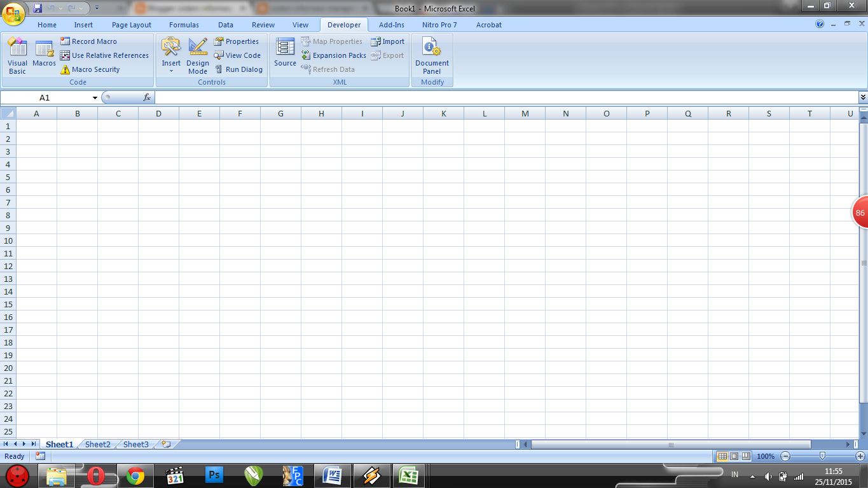Open the Document Panel
This screenshot has width=868, height=488.
(x=432, y=56)
